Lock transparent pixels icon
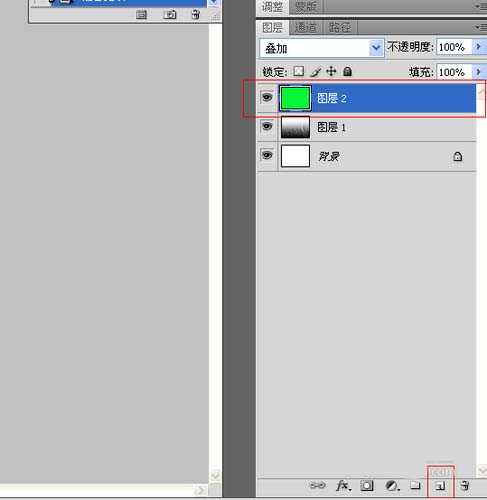487x500 pixels. tap(299, 71)
